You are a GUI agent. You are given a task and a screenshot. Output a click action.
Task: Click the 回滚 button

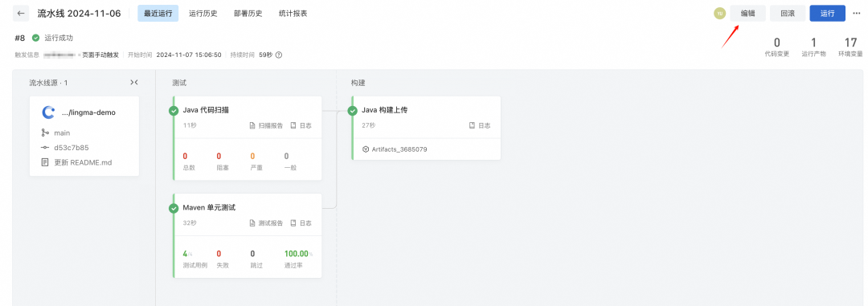pyautogui.click(x=788, y=14)
